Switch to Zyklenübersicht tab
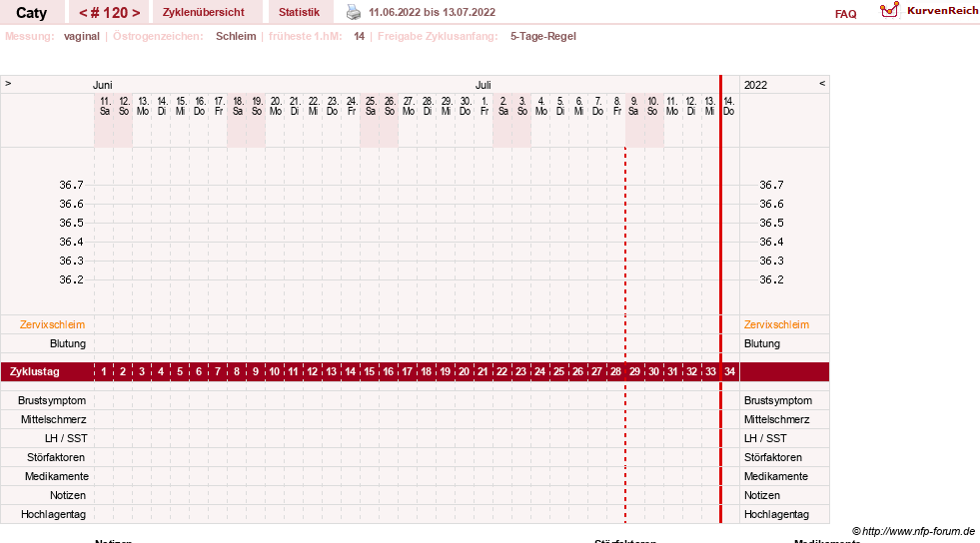This screenshot has width=980, height=543. (x=203, y=13)
